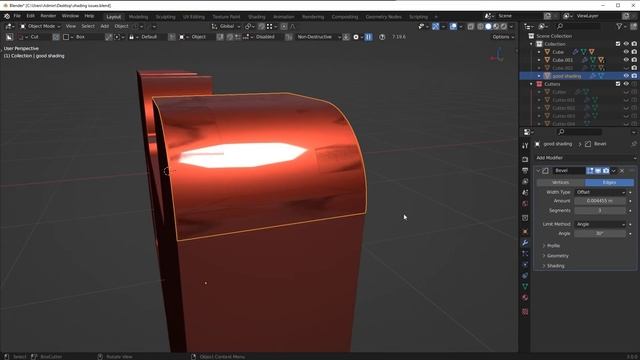Open the Add Modifier dropdown
The image size is (640, 360).
click(x=585, y=158)
